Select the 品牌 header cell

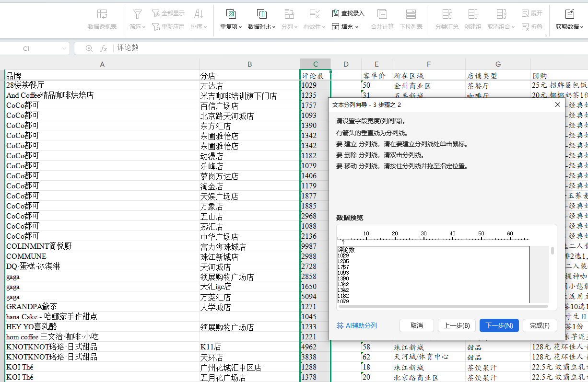(x=102, y=75)
